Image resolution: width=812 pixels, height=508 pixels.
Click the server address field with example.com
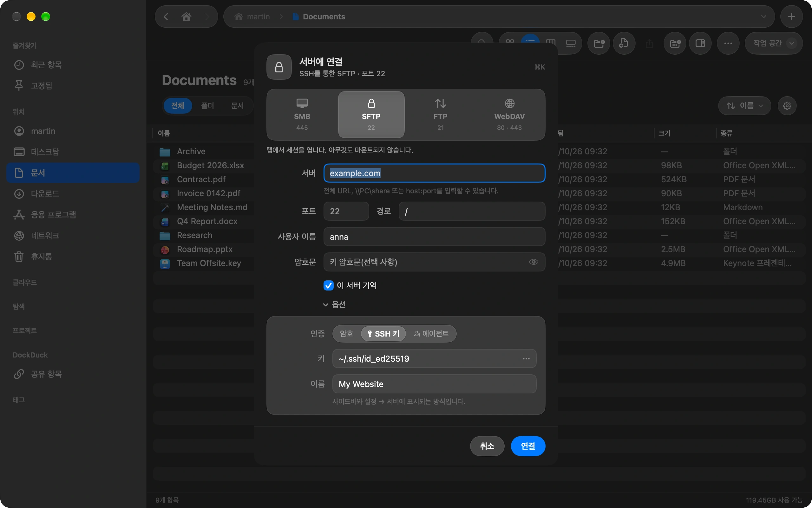click(x=434, y=173)
